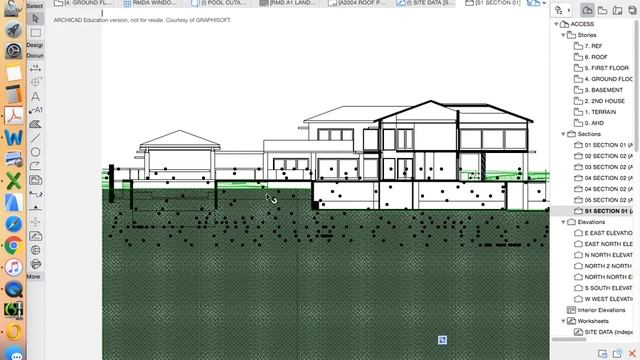The height and width of the screenshot is (360, 640).
Task: Activate the Line tool
Action: tap(36, 138)
